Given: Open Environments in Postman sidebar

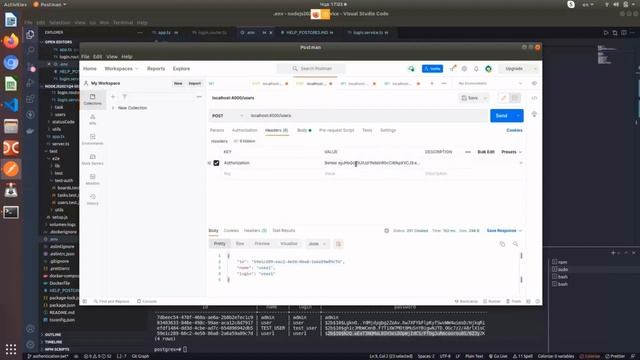Looking at the screenshot, I should [93, 139].
